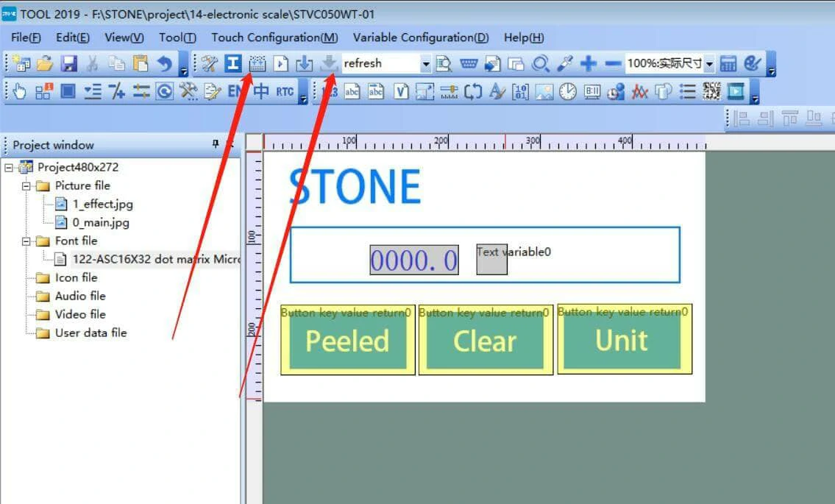
Task: Expand overflow options after the RTC icon
Action: click(303, 92)
